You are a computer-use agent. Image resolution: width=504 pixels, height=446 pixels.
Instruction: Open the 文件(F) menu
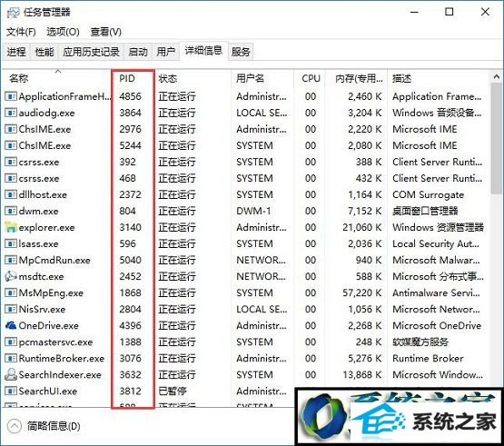(21, 32)
